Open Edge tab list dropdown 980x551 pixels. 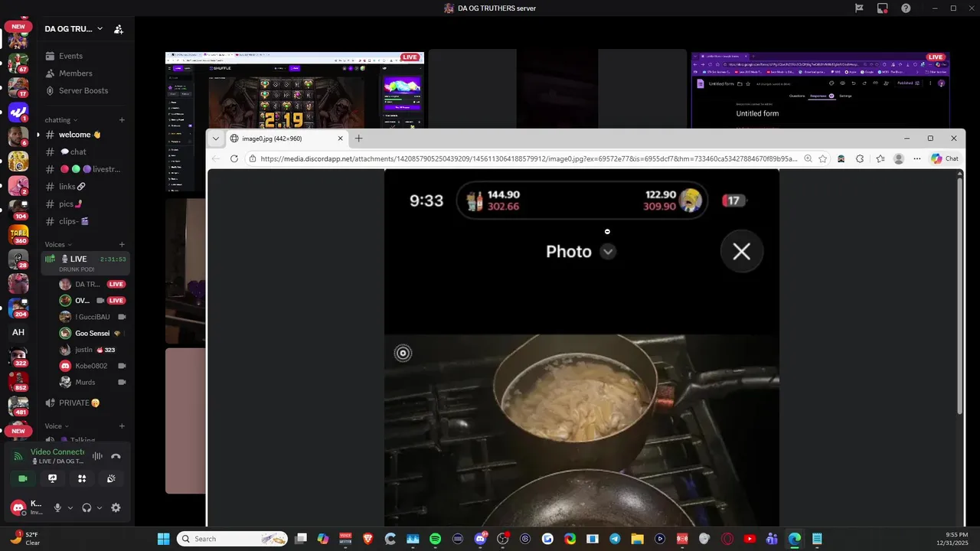(x=216, y=139)
